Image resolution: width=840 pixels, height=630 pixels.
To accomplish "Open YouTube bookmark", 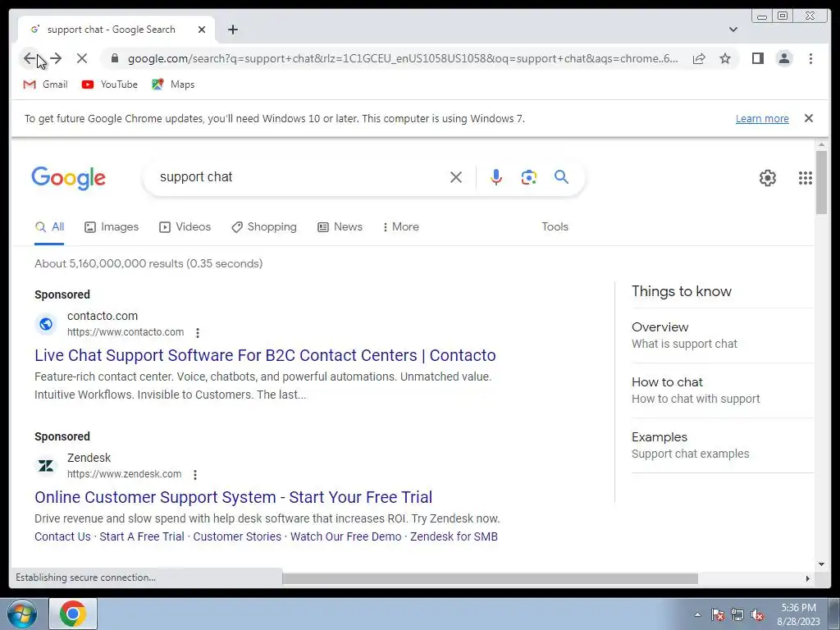I will 110,84.
